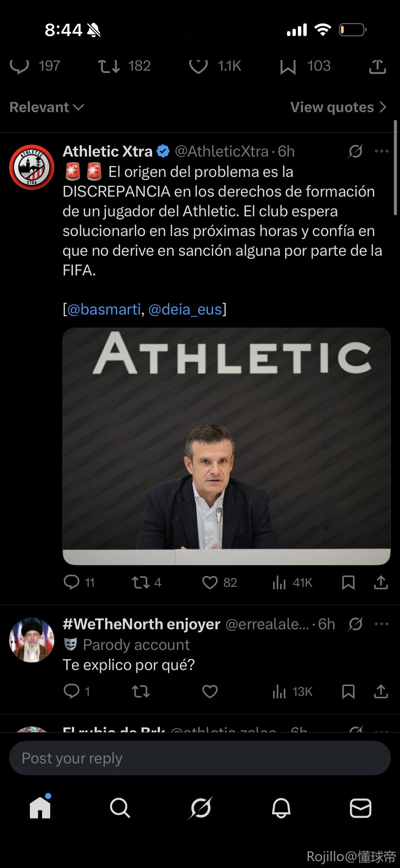Open the Search tab in bottom bar
The image size is (400, 868).
(120, 808)
